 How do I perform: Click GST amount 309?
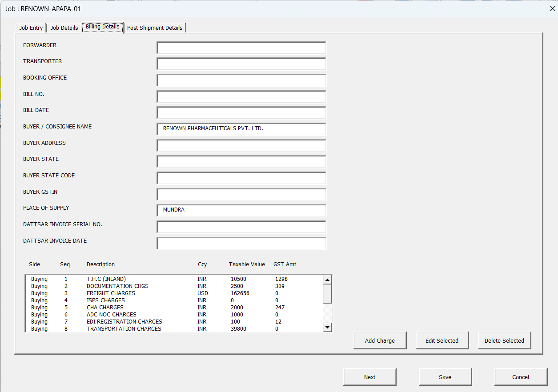point(280,286)
